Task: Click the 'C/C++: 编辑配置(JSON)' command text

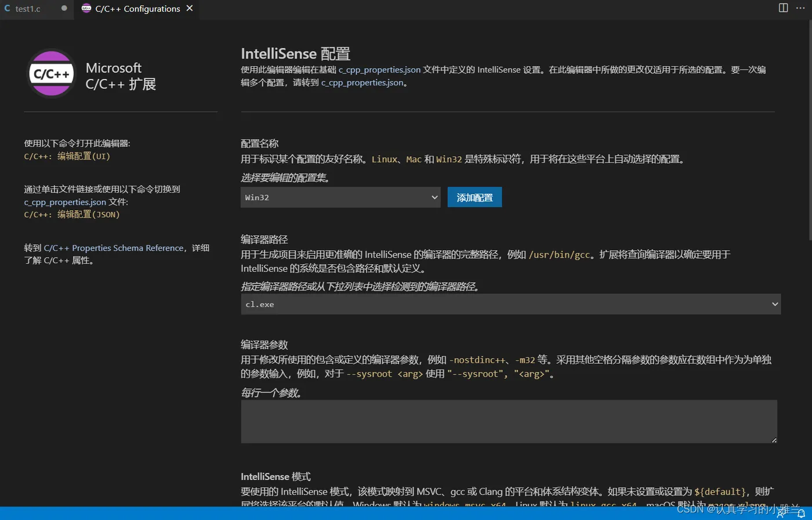Action: 72,214
